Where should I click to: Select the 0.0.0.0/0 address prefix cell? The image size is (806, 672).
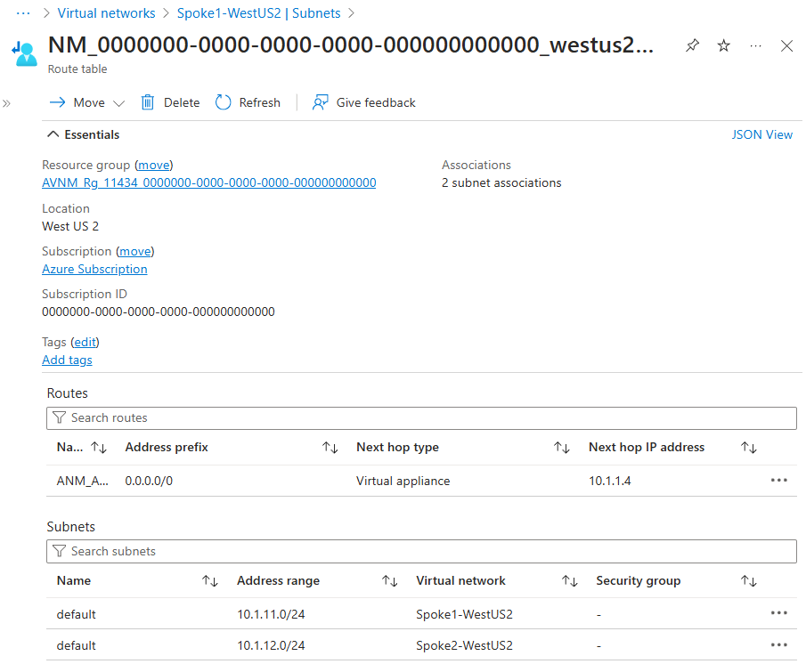click(x=149, y=481)
